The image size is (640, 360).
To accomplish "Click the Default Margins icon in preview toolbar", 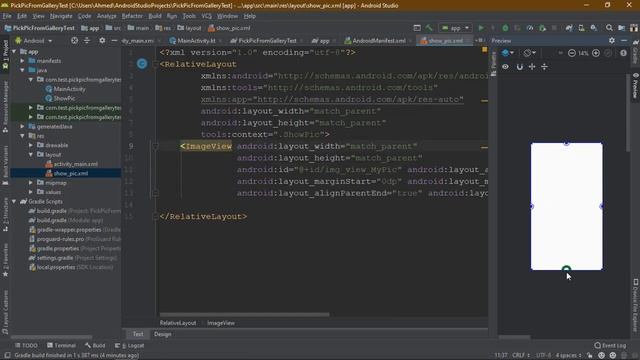I will click(532, 67).
